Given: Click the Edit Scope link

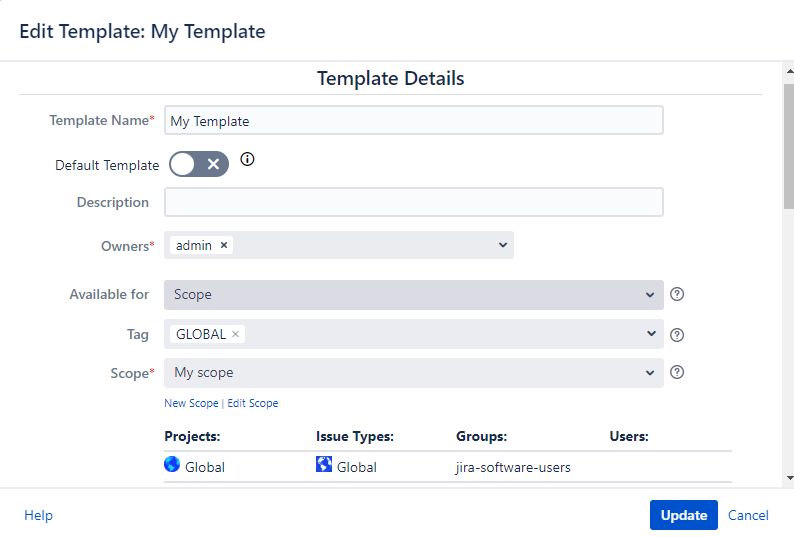Looking at the screenshot, I should tap(253, 403).
